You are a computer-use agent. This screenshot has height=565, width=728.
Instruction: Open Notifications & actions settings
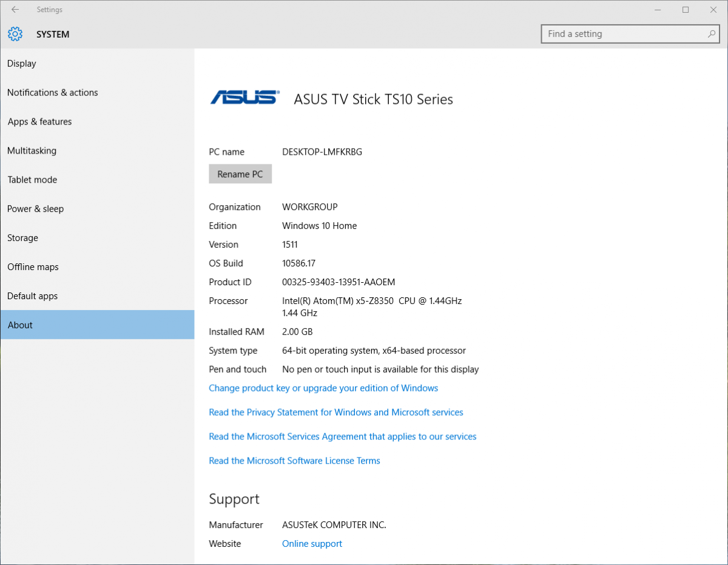pyautogui.click(x=97, y=93)
